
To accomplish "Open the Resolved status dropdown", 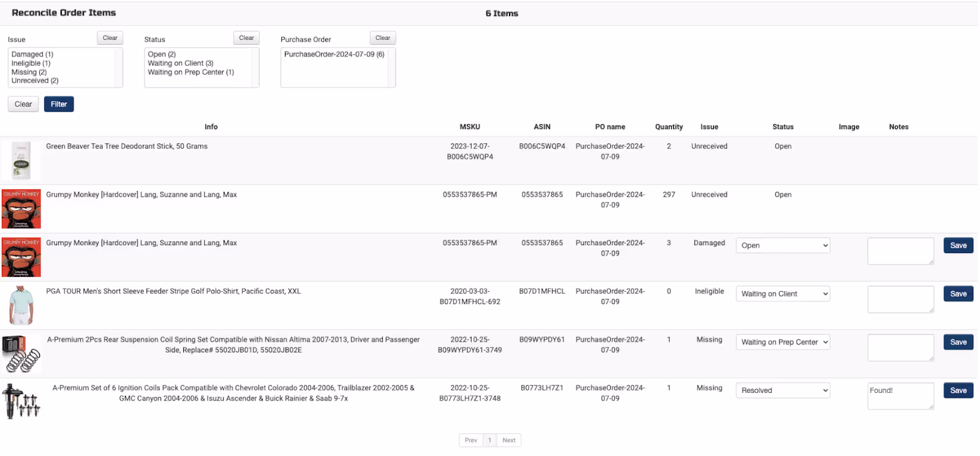I will click(783, 390).
